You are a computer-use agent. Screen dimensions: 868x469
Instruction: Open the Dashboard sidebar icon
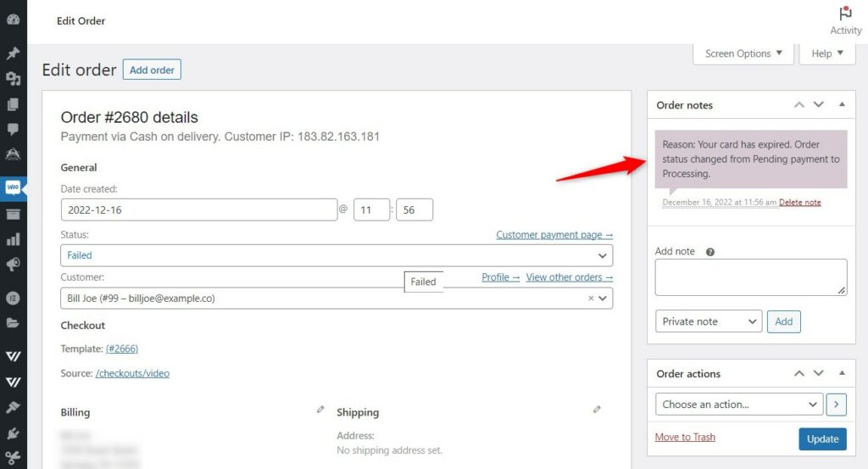[13, 20]
